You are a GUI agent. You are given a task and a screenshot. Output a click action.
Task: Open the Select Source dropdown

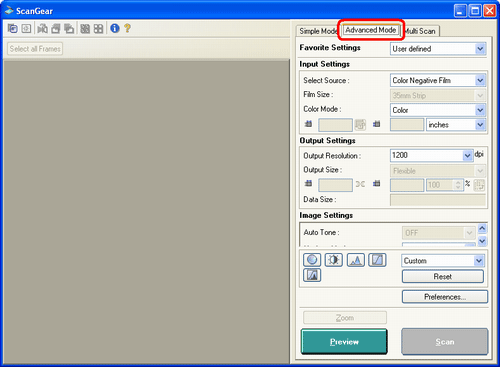[x=438, y=80]
